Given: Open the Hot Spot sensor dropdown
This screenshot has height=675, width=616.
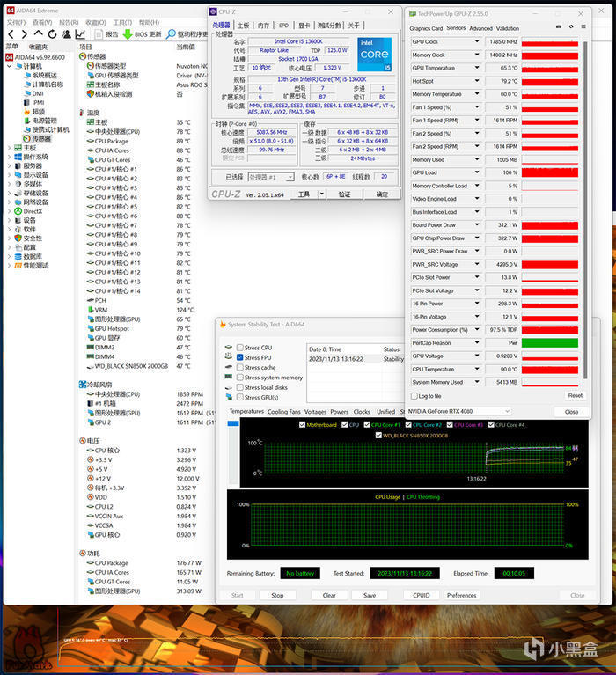Looking at the screenshot, I should (477, 81).
